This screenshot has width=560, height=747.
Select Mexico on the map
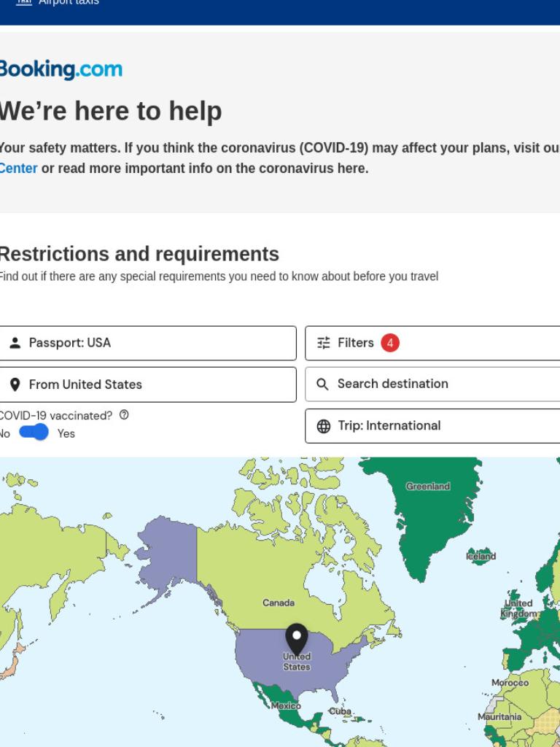click(286, 705)
